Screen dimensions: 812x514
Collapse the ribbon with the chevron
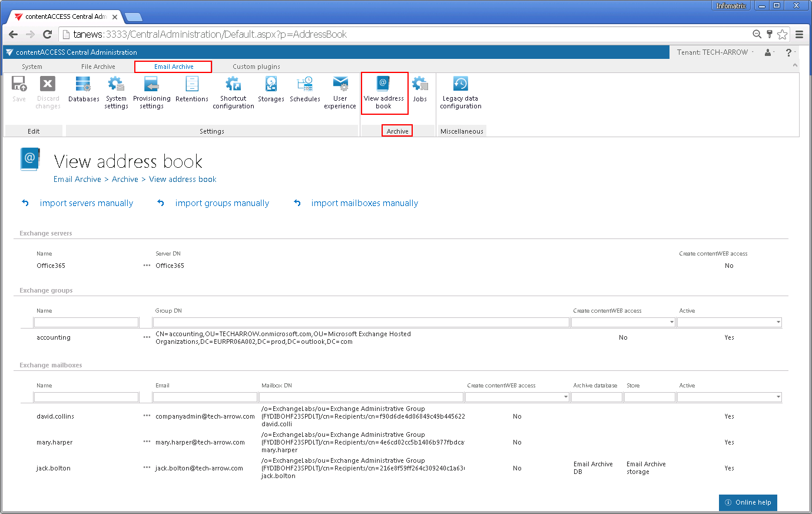(795, 65)
